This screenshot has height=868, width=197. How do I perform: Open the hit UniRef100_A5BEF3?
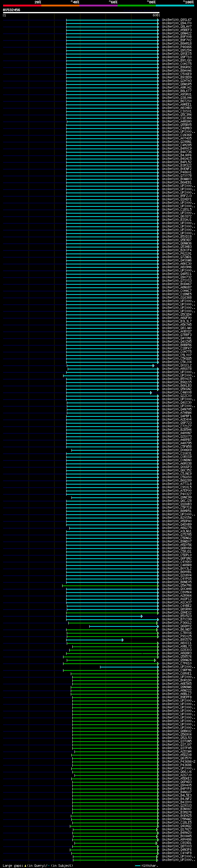(x=177, y=30)
